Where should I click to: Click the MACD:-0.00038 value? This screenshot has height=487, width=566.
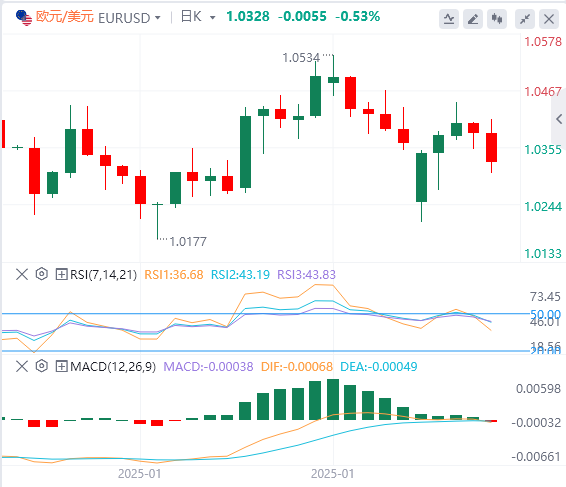tap(208, 367)
